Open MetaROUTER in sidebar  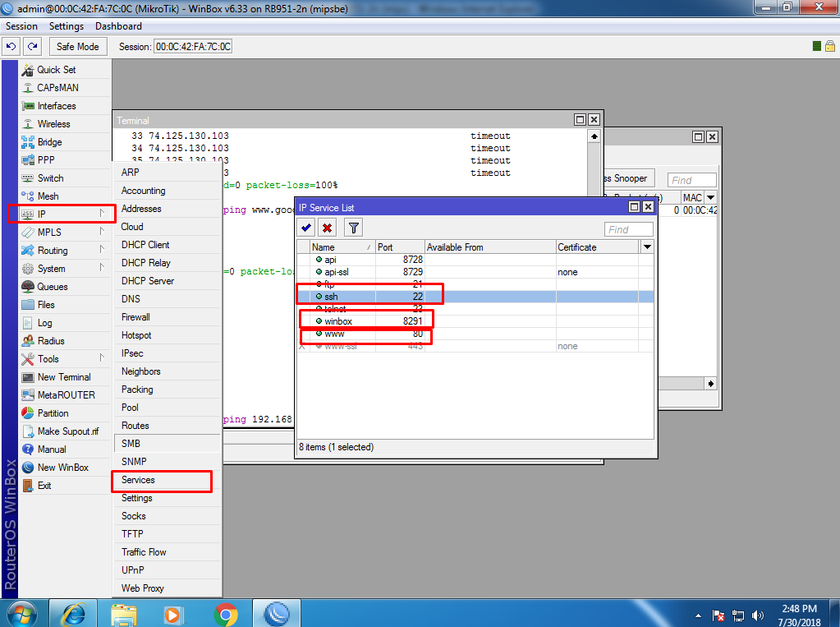[x=65, y=395]
